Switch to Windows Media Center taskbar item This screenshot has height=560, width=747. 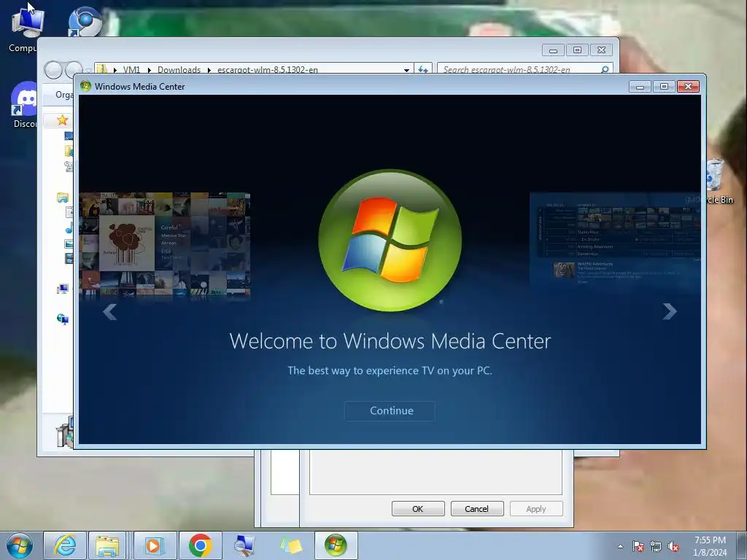coord(336,545)
